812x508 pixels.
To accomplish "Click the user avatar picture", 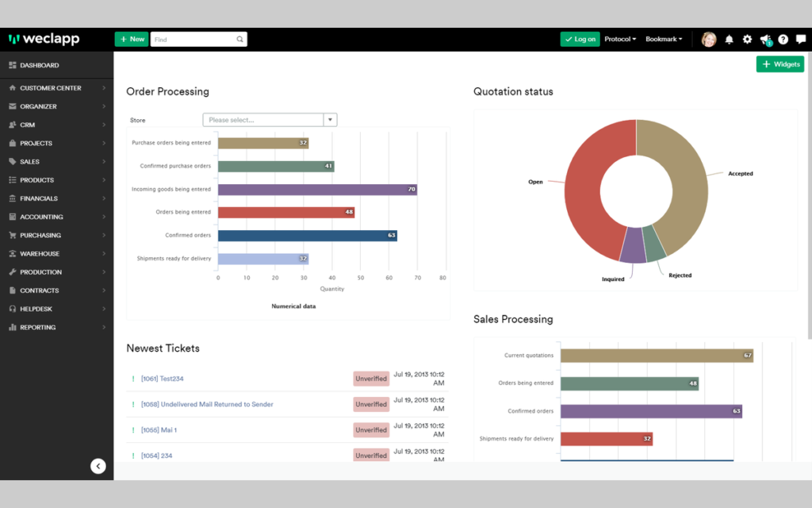I will (708, 40).
